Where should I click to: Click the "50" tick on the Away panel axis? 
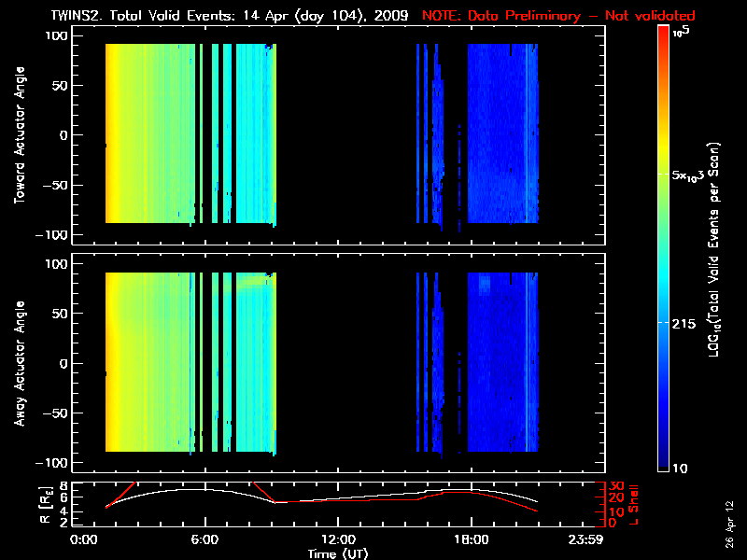tap(62, 314)
